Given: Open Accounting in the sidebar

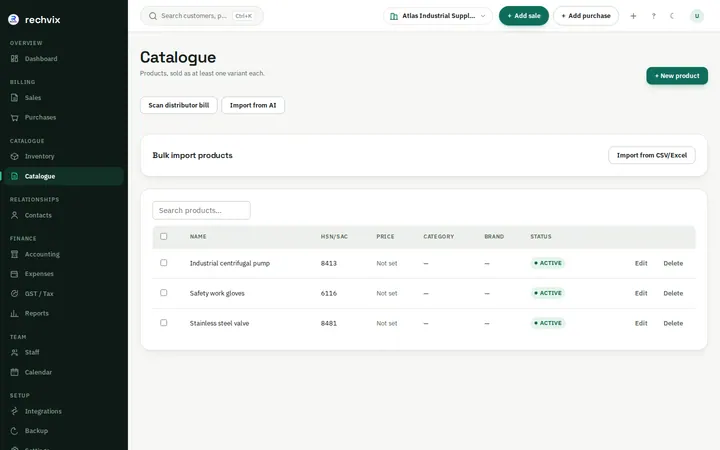Looking at the screenshot, I should (x=64, y=254).
